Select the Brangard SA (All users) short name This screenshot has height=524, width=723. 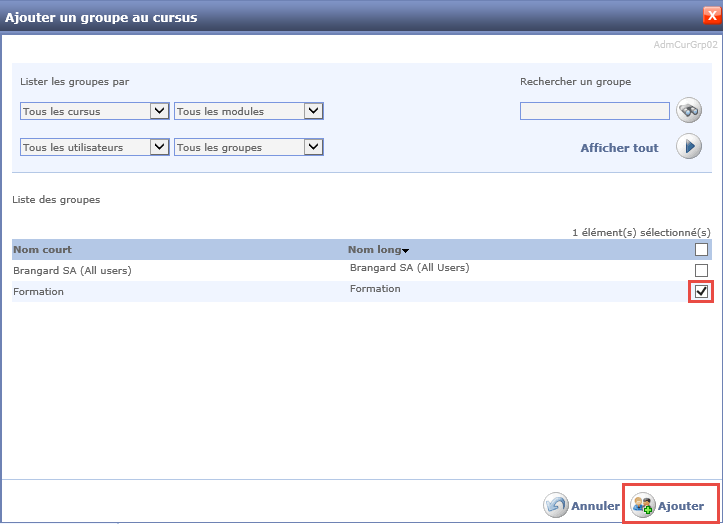tap(72, 270)
